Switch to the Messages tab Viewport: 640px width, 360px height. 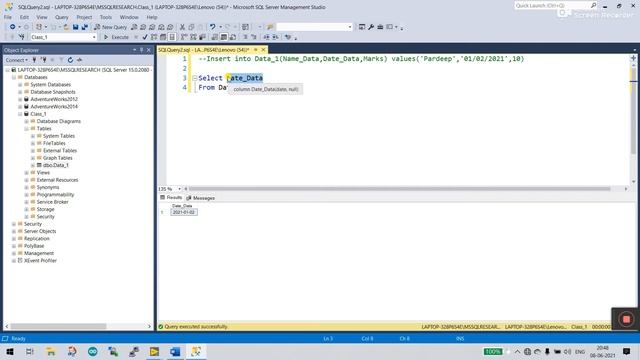(x=200, y=198)
